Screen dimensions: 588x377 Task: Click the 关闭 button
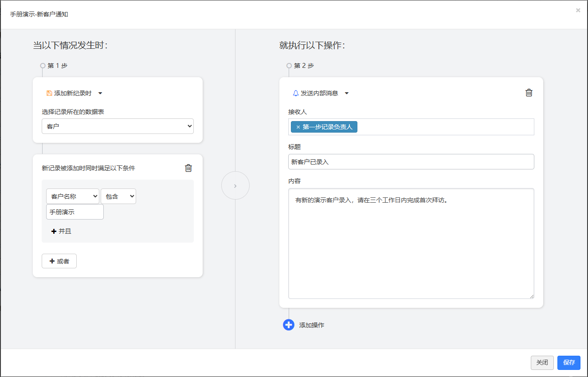(542, 362)
